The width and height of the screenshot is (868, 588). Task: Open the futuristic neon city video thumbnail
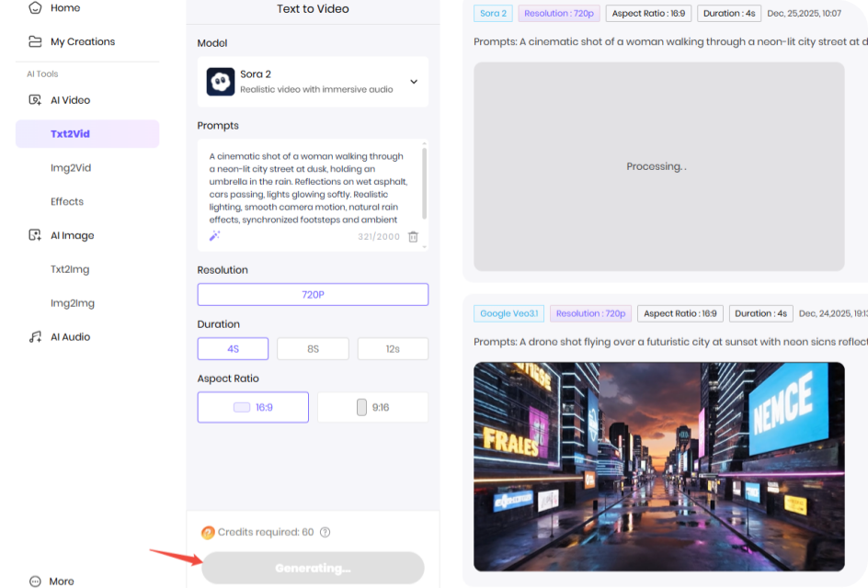point(658,466)
